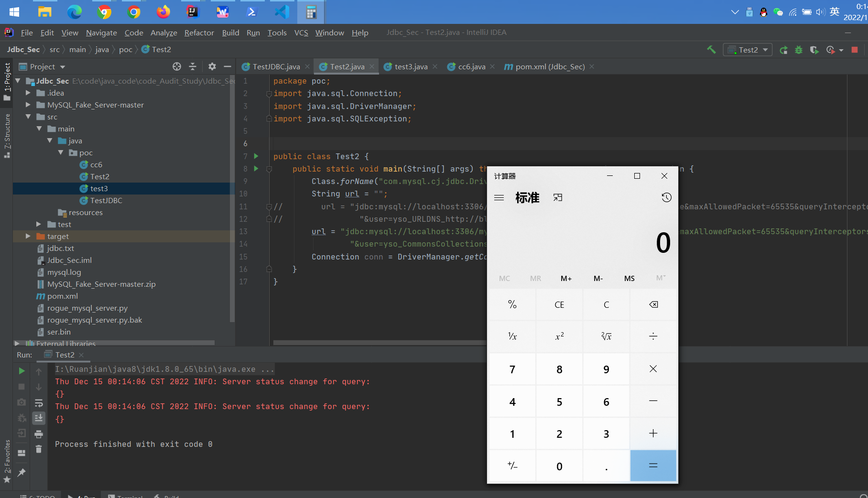Open the Refactor menu
The width and height of the screenshot is (868, 498).
[x=199, y=32]
